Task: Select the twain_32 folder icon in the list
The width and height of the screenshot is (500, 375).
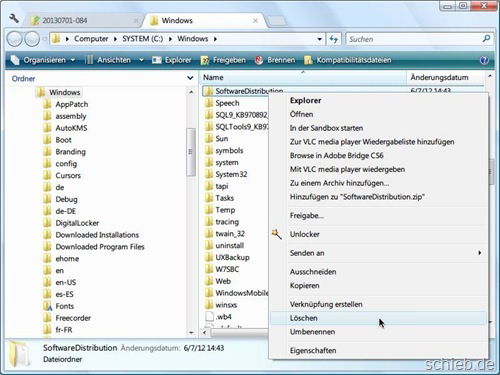Action: [x=209, y=234]
